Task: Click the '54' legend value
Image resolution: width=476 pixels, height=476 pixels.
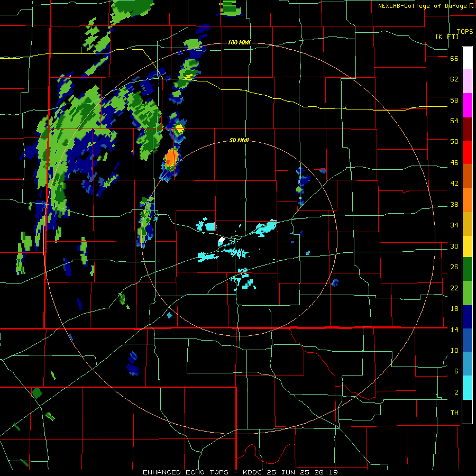Action: [454, 121]
